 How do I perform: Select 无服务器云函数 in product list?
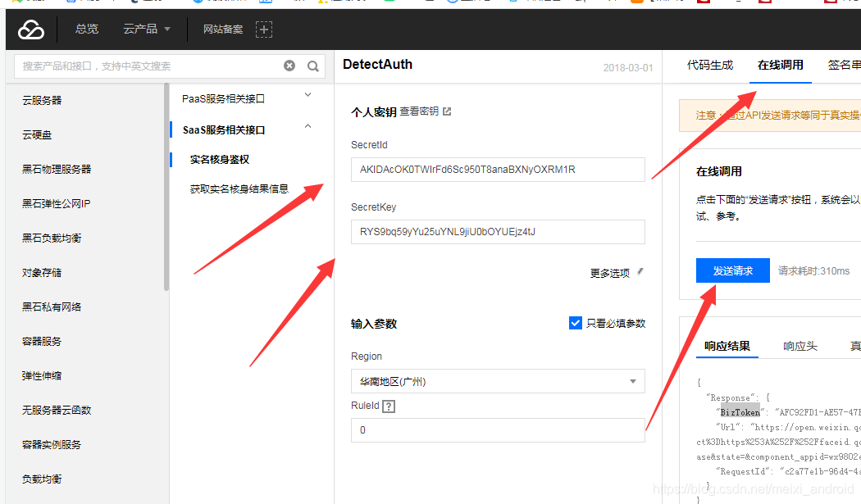pos(57,410)
